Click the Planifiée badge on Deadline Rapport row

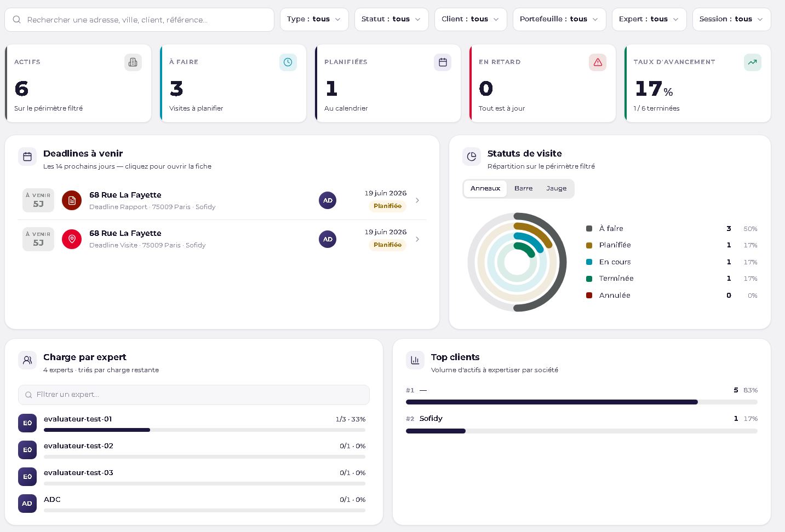click(387, 206)
